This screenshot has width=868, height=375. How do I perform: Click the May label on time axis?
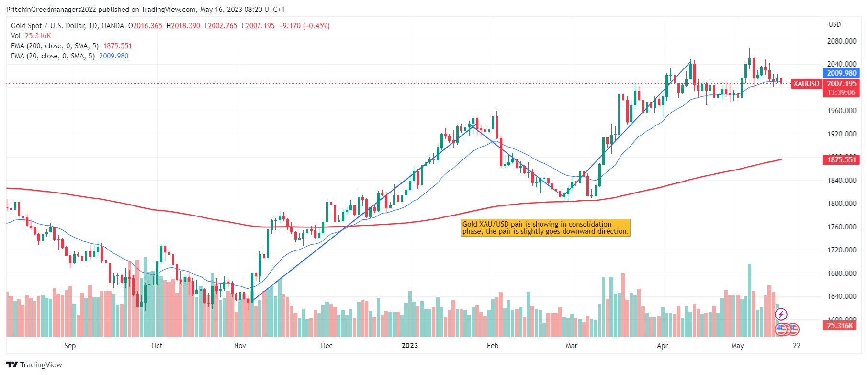coord(738,346)
